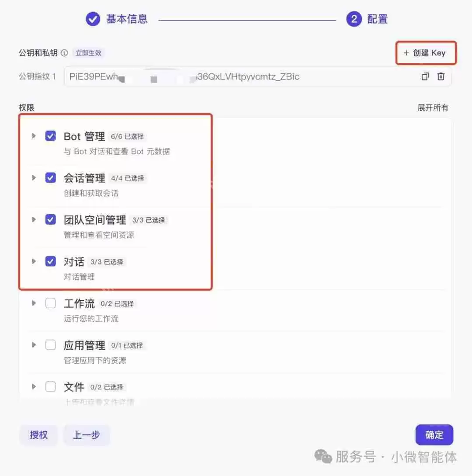Disable the 团队空间管理 permission
This screenshot has width=472, height=476.
tap(51, 219)
